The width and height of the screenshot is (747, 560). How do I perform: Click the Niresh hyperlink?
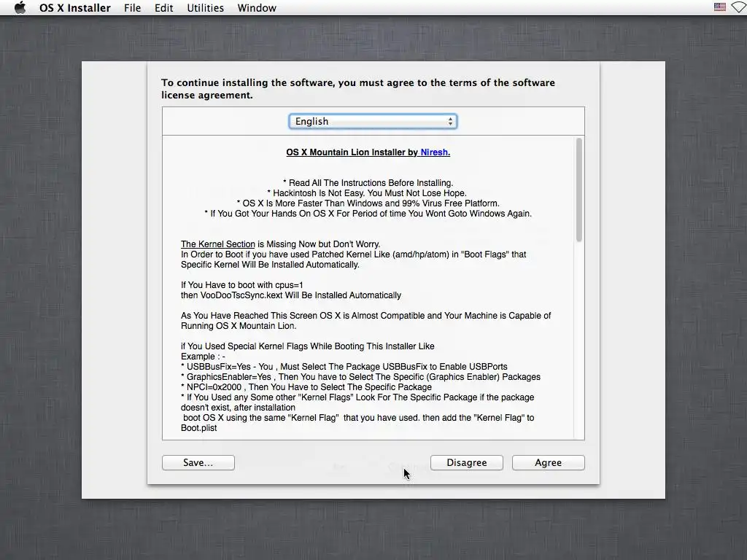tap(434, 152)
